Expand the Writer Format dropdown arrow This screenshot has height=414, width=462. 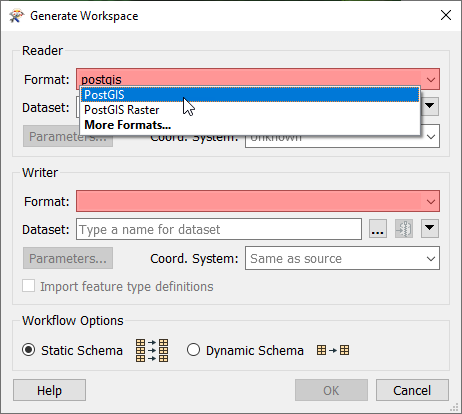(431, 201)
